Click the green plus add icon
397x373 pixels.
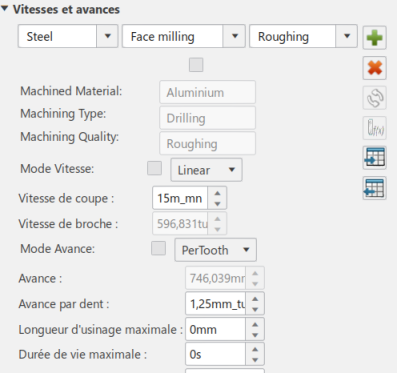click(375, 38)
